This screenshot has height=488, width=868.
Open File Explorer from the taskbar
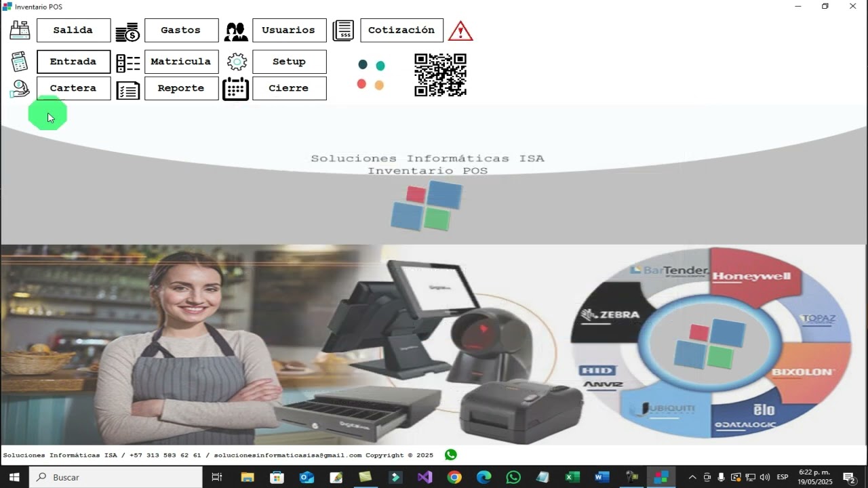[247, 477]
